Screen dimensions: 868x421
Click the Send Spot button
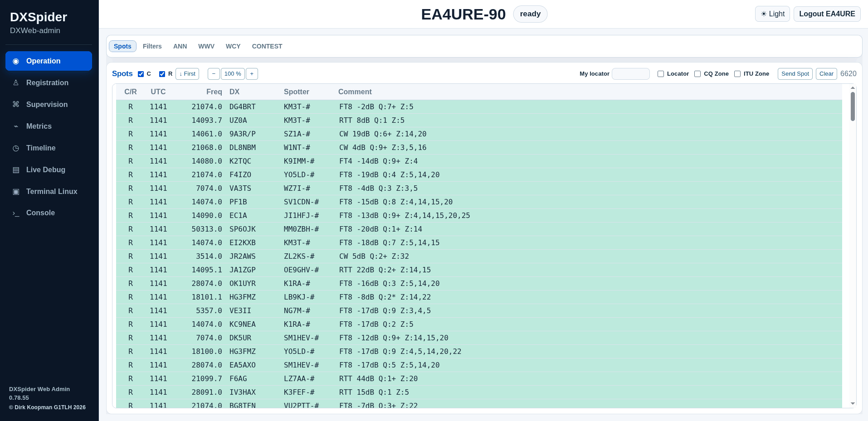[x=795, y=74]
